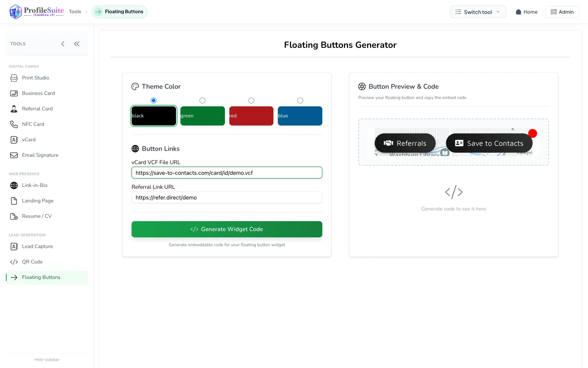Open Print Studio printer icon
588x368 pixels.
pos(14,78)
